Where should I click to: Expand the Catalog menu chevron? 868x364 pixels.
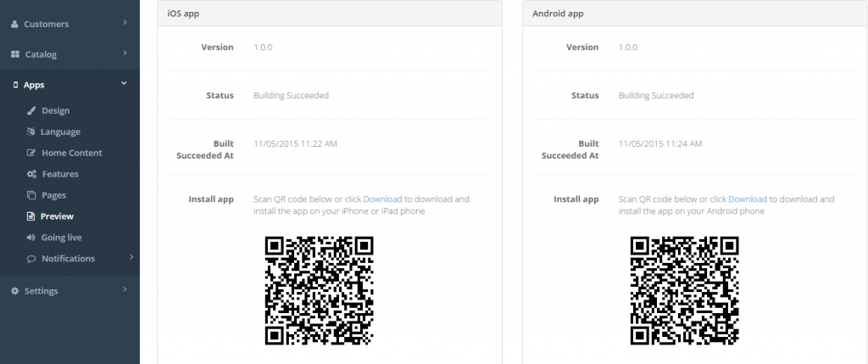(125, 53)
